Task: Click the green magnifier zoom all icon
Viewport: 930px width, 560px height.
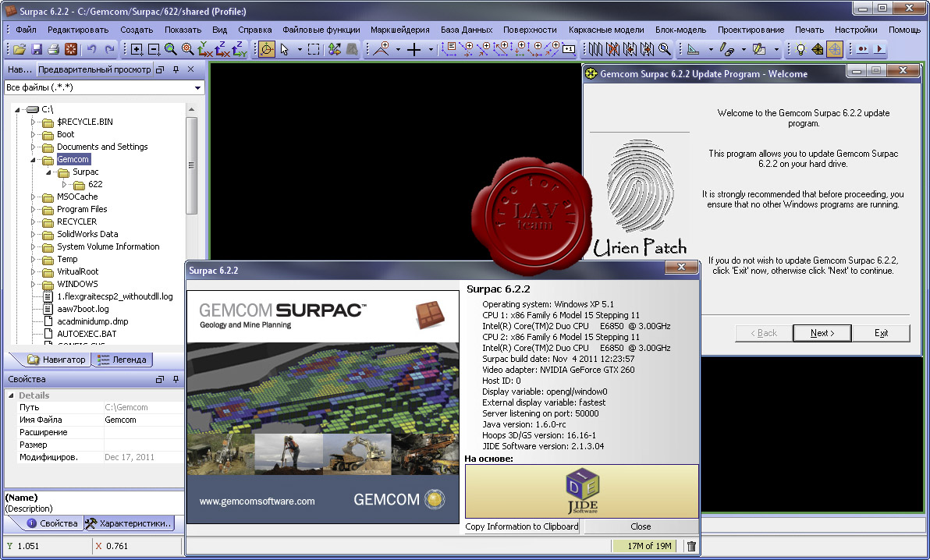Action: [171, 49]
